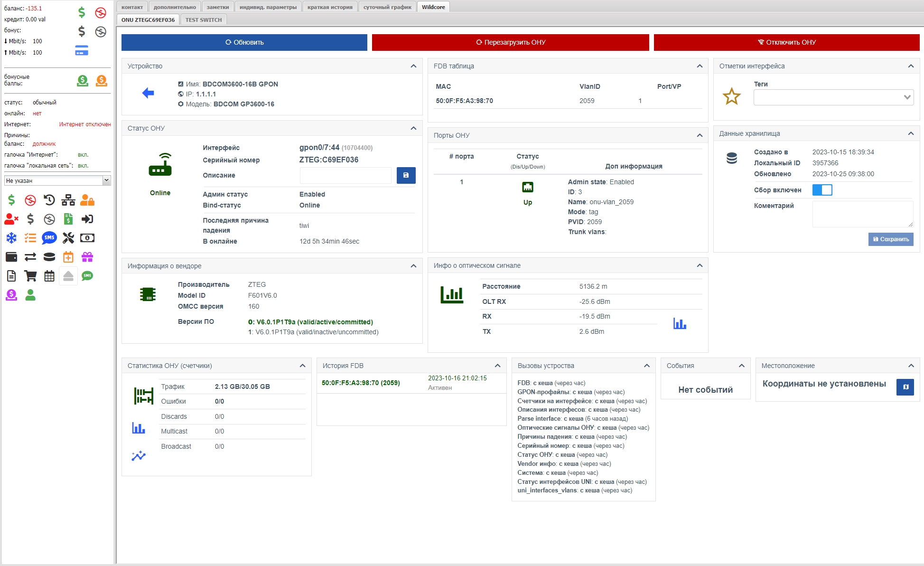Click the Коментарий text area
Screen dimensions: 924x566
(862, 214)
